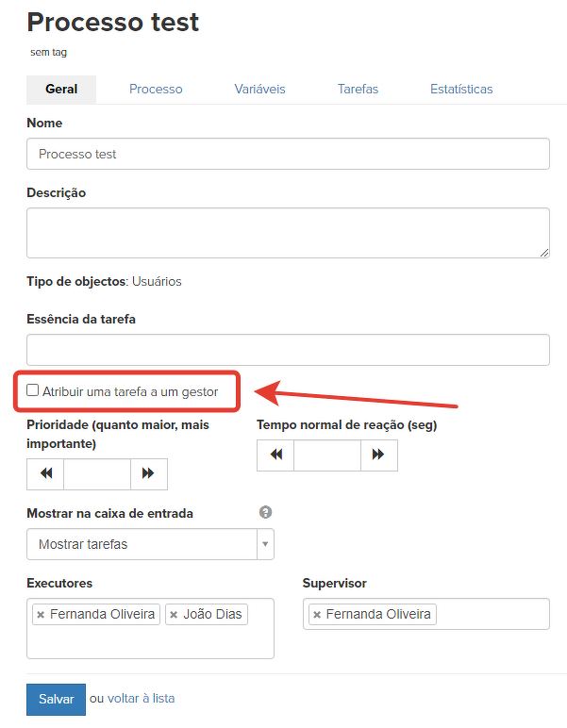Click the Salvar button
Viewport: 567px width, 728px height.
56,699
